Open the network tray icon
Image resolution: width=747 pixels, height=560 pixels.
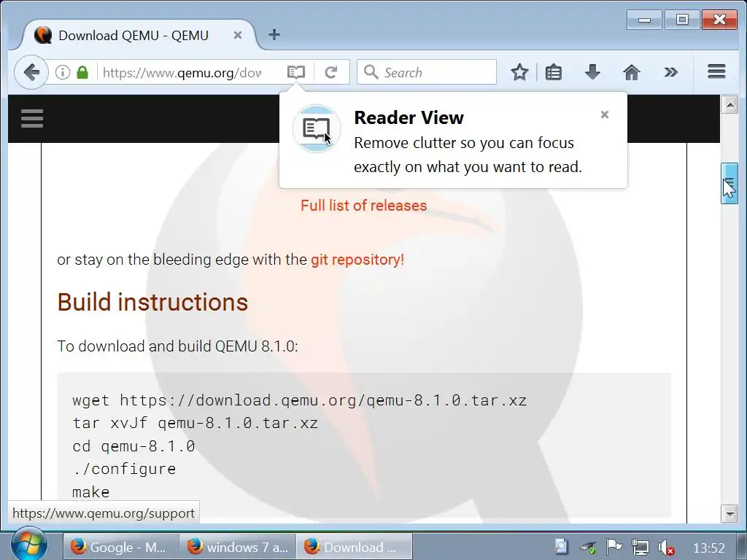tap(640, 547)
